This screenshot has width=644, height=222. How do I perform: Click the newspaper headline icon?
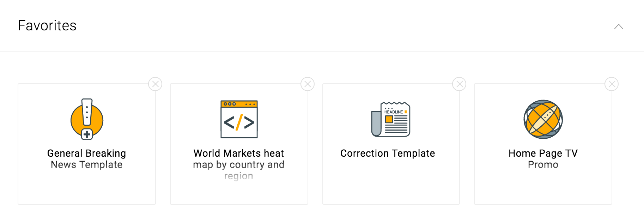point(391,119)
